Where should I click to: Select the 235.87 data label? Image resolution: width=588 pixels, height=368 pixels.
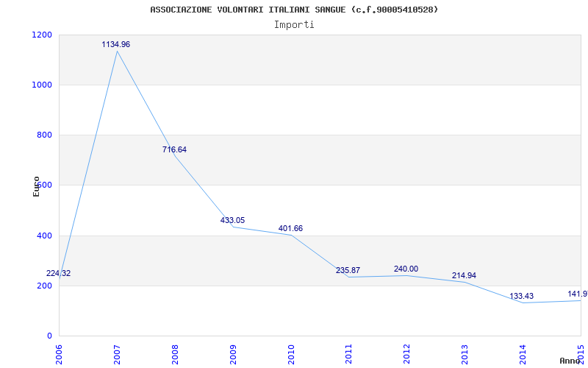348,270
